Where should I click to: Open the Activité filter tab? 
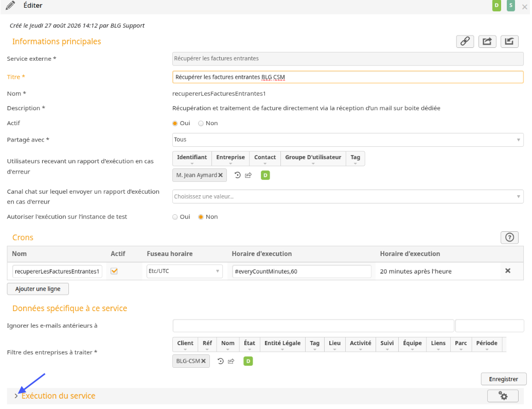pos(360,344)
